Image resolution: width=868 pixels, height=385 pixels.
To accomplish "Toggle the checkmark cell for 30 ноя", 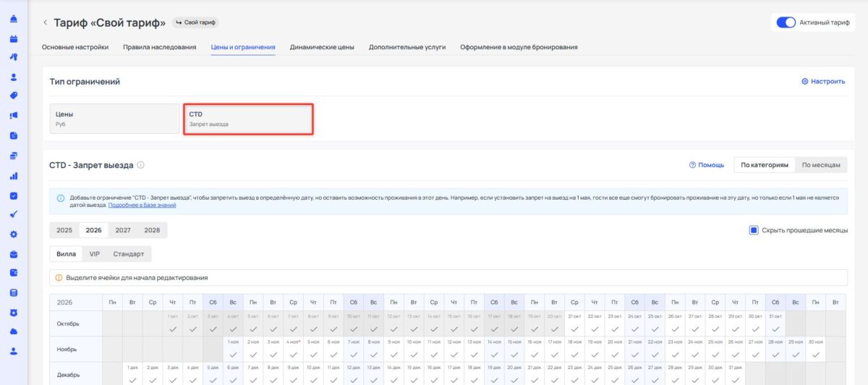I will click(815, 348).
